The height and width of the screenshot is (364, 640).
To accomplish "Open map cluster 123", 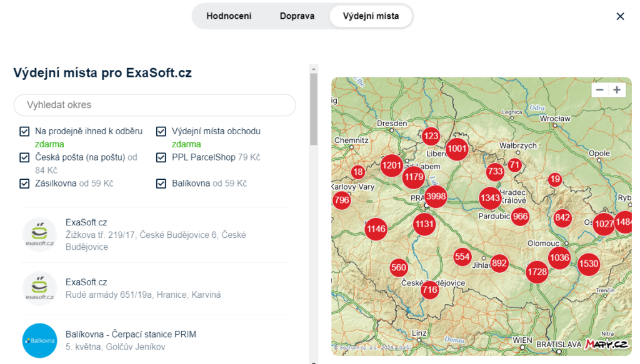I will [x=431, y=136].
